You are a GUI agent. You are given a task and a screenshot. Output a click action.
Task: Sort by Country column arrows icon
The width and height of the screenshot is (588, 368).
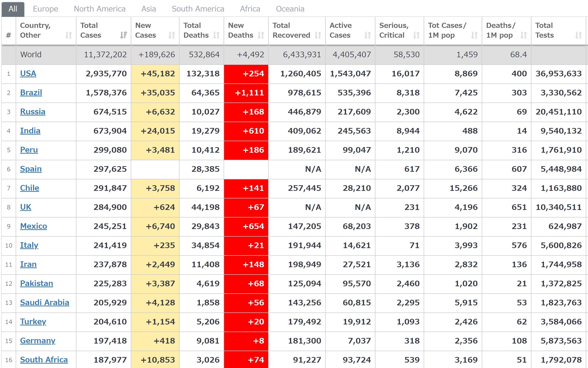69,35
